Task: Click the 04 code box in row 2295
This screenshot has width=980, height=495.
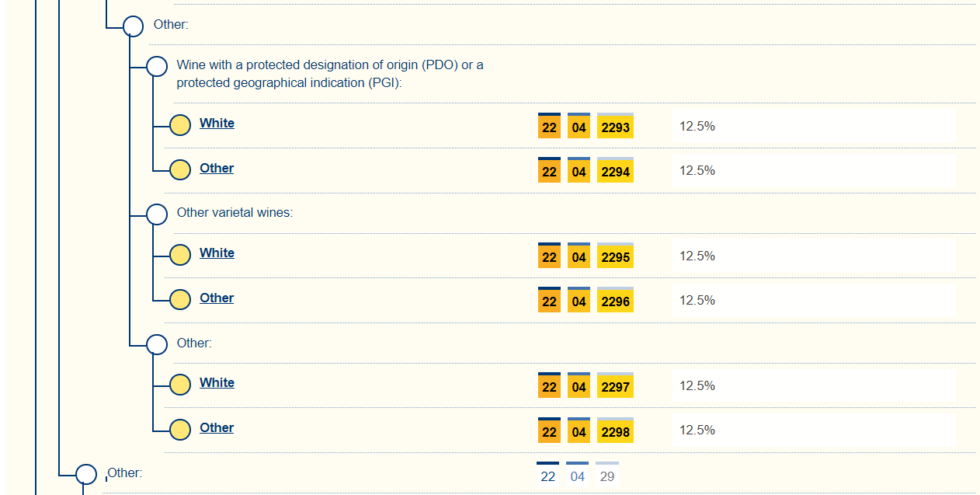Action: pos(579,256)
